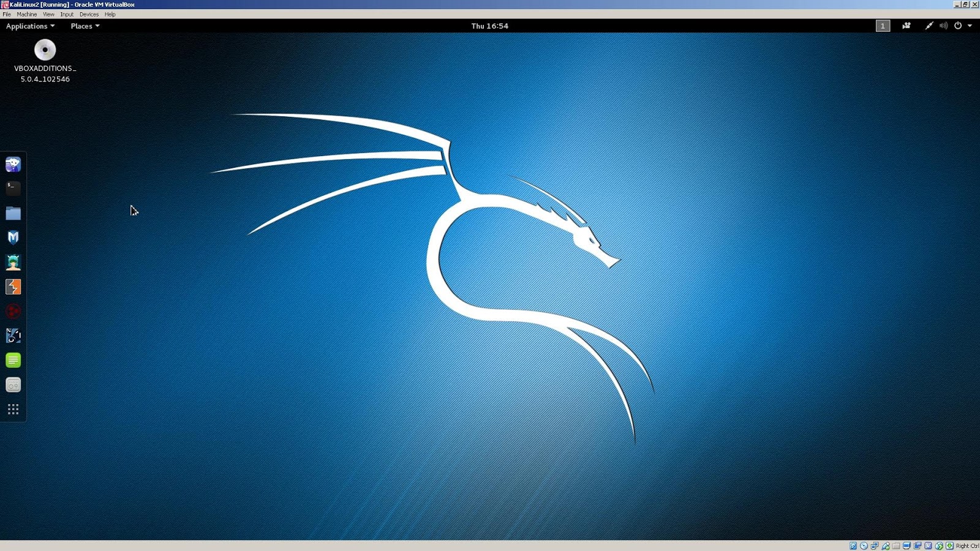The height and width of the screenshot is (551, 980).
Task: Open Armitage from the favorites dock
Action: click(13, 262)
